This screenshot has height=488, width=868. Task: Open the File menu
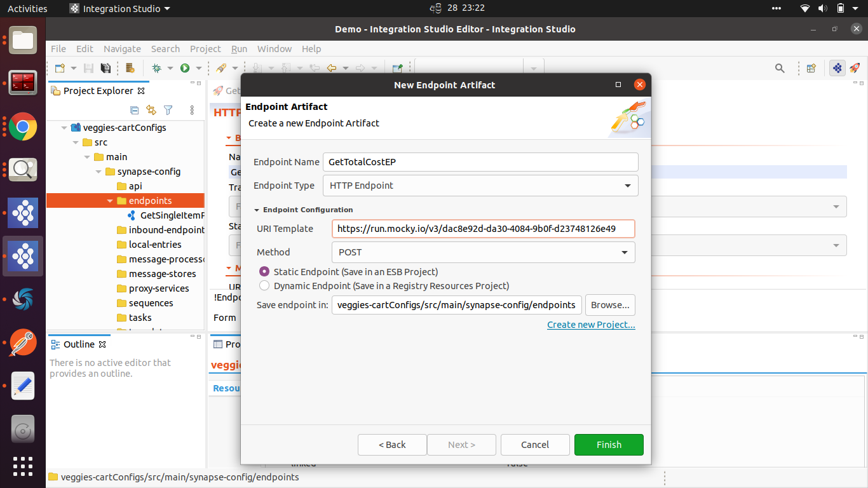(58, 49)
